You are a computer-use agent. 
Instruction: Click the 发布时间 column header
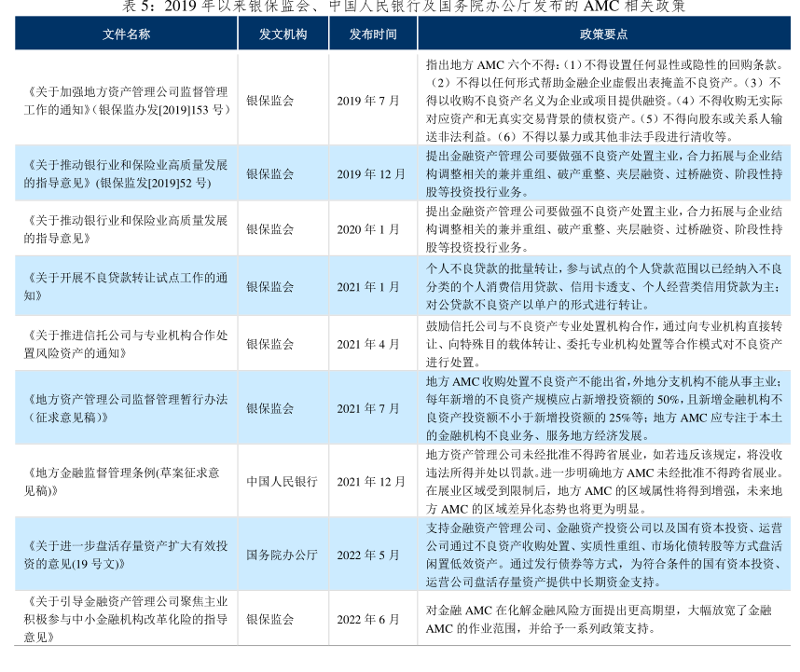point(372,34)
